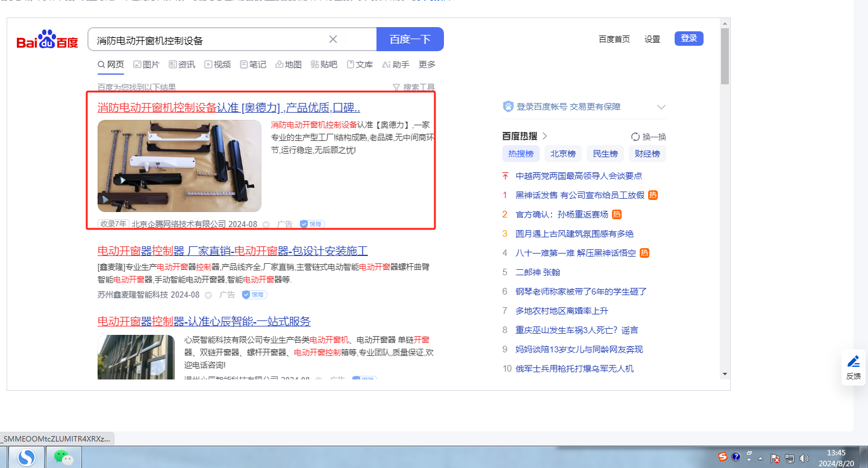Open the 百度热搜 heading link
This screenshot has height=468, width=868.
point(525,136)
